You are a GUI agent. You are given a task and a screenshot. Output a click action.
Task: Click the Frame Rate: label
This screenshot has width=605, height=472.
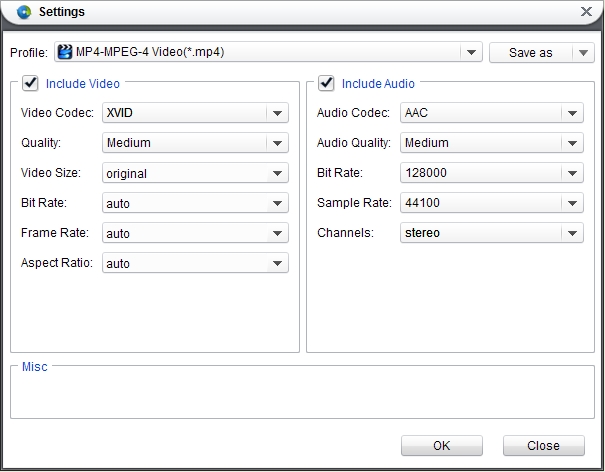[55, 233]
